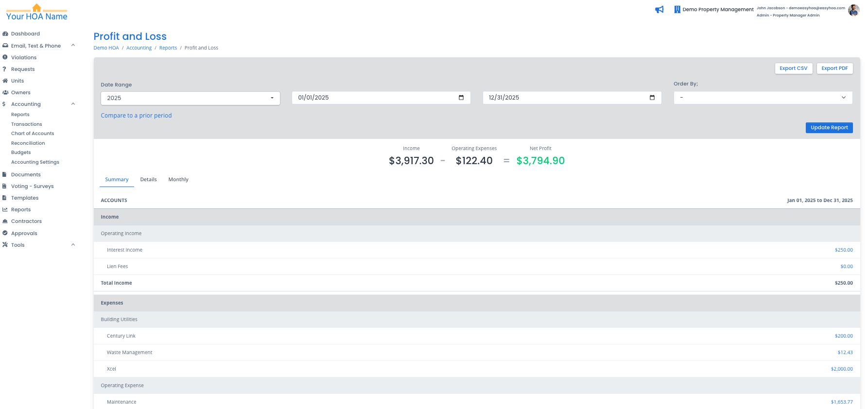Open the start date calendar picker icon
Screen dimensions: 868x409
click(x=461, y=98)
